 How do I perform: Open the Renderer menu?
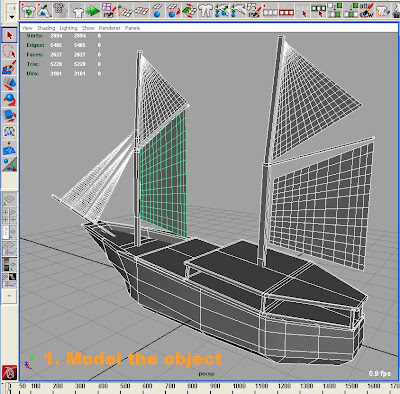(109, 28)
